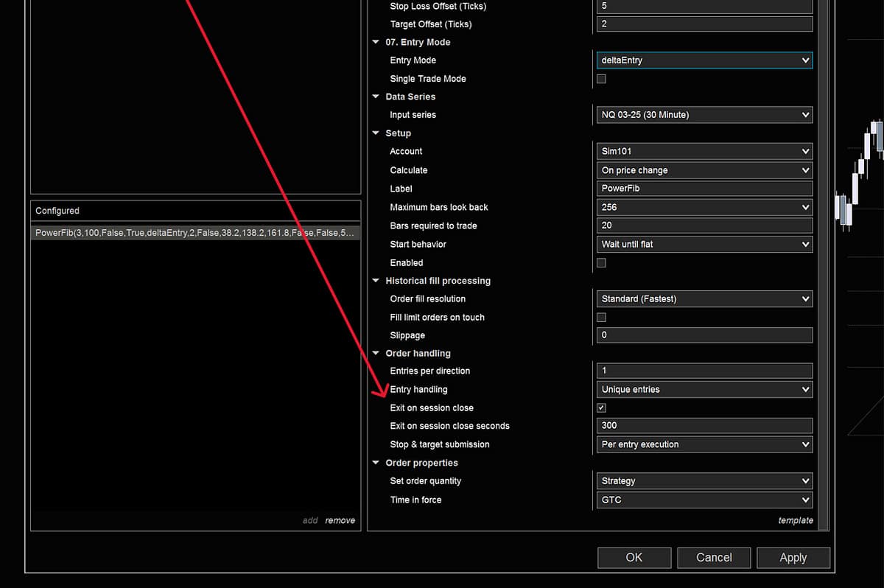Select the PowerFib configured strategy entry
The width and height of the screenshot is (884, 588).
[195, 233]
